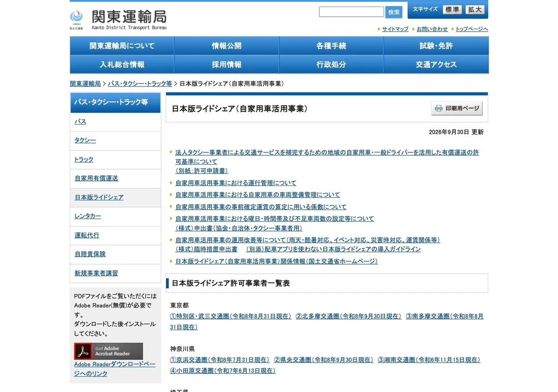Open 情報公開 menu item
Image resolution: width=558 pixels, height=392 pixels.
point(226,46)
